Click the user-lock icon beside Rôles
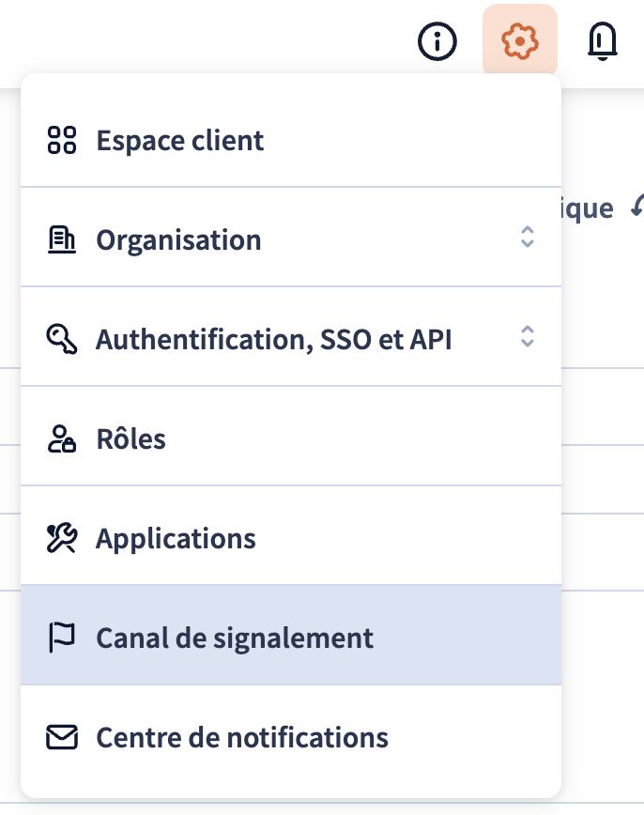 point(62,438)
